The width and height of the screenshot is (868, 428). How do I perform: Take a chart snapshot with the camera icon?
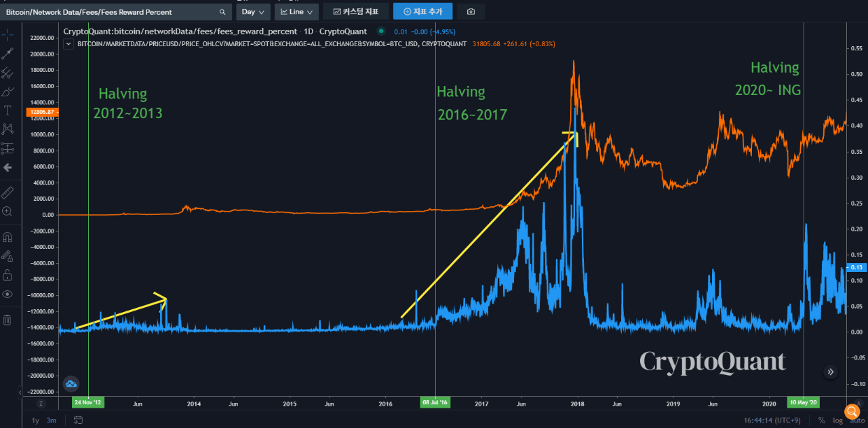click(471, 11)
